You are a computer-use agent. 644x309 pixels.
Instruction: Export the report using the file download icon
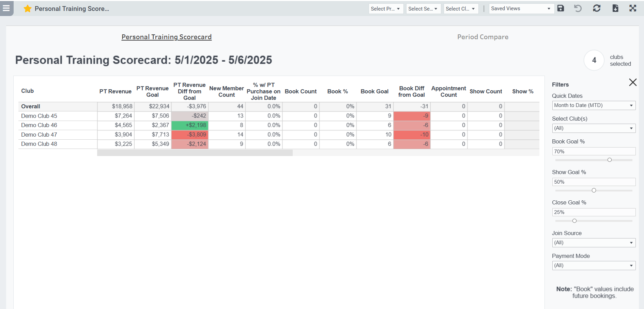615,8
